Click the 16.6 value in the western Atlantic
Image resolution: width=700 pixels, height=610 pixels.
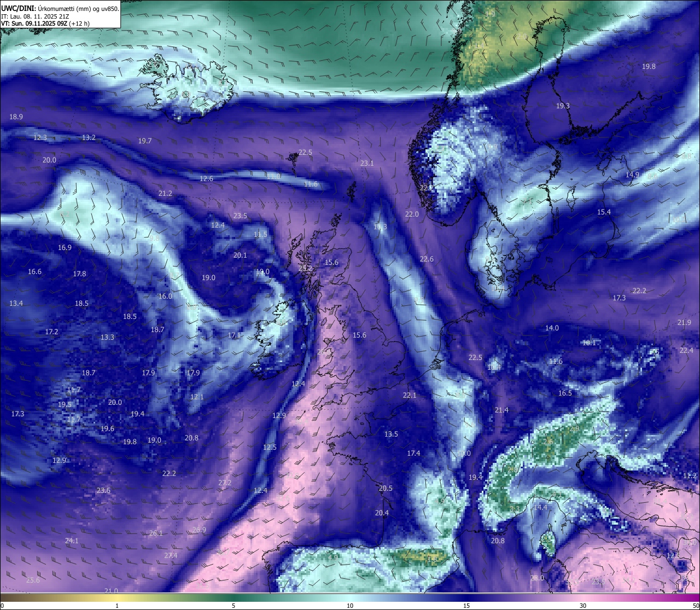pyautogui.click(x=34, y=271)
